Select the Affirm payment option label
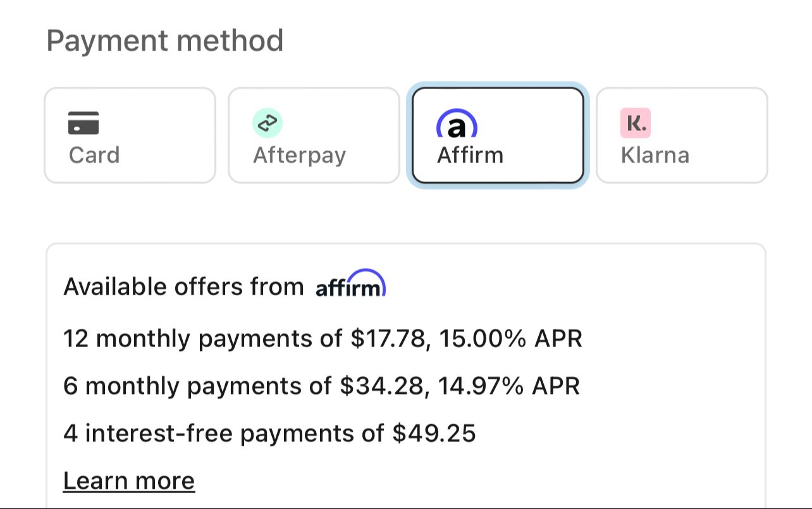This screenshot has width=812, height=509. point(470,156)
